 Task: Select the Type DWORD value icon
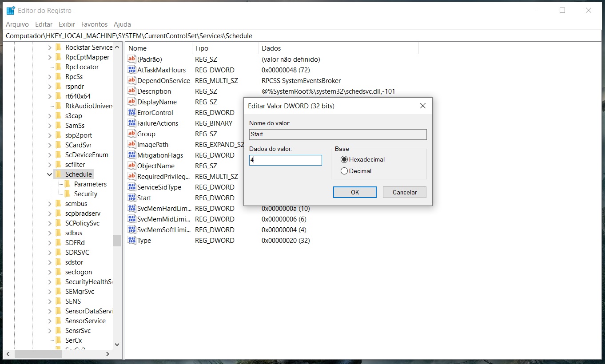tap(131, 240)
